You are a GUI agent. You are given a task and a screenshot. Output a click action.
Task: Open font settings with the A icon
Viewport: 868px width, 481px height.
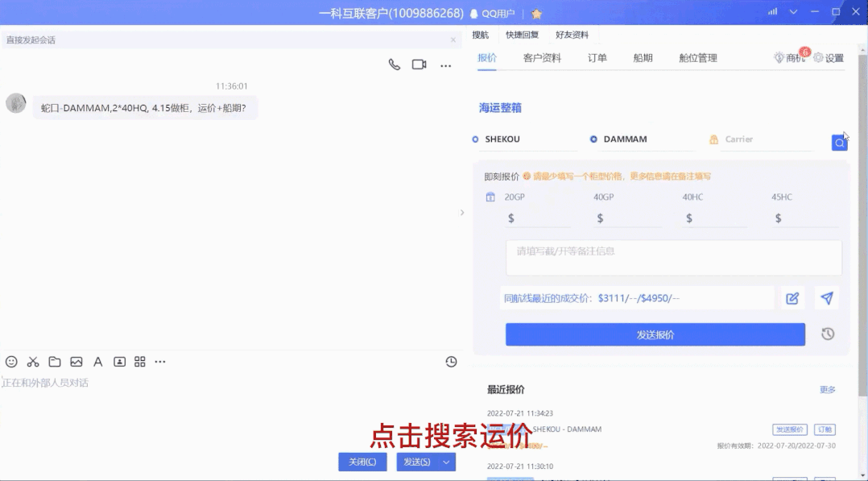(x=97, y=362)
